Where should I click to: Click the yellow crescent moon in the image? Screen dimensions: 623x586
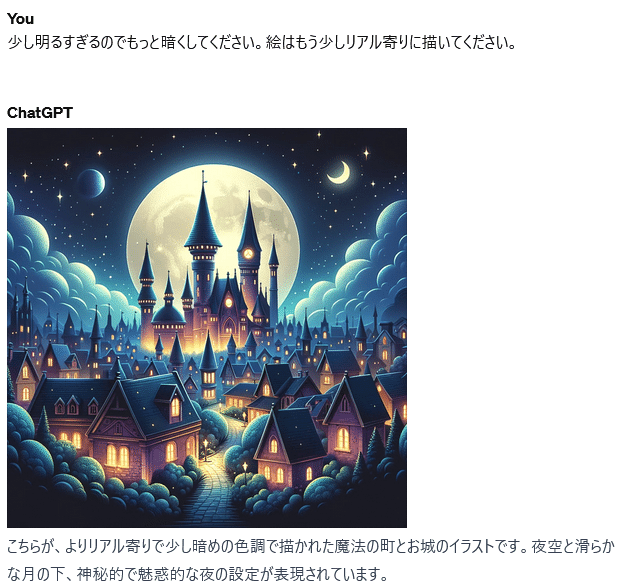pyautogui.click(x=339, y=173)
